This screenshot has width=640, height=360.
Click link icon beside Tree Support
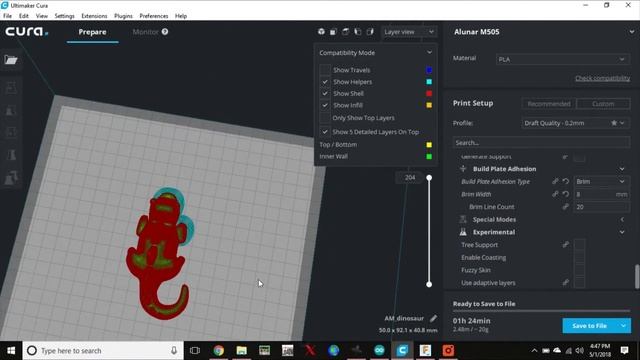point(565,245)
